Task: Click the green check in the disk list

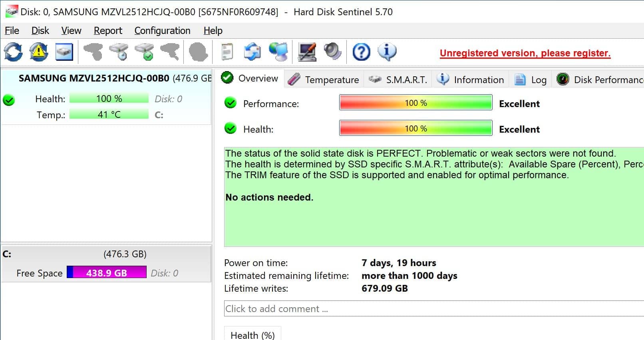Action: coord(8,100)
